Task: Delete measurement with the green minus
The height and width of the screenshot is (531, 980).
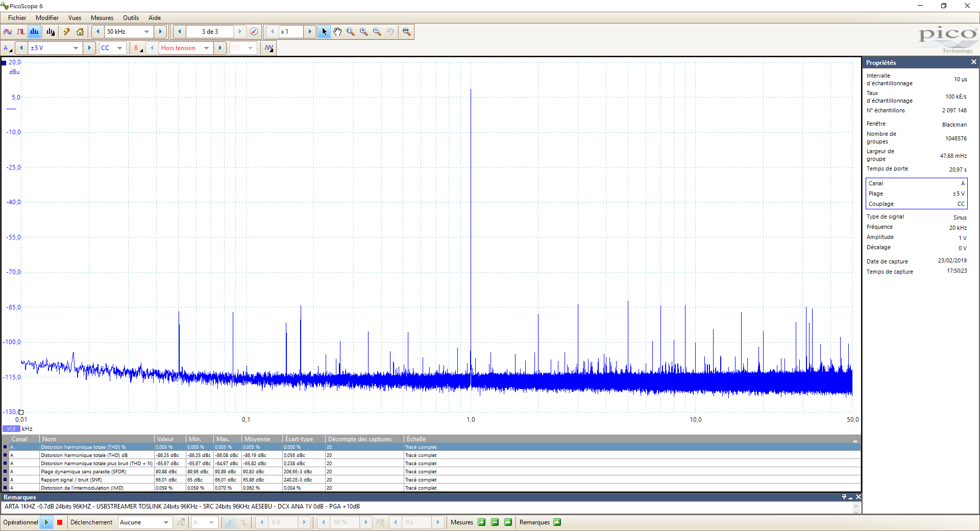Action: (x=495, y=522)
